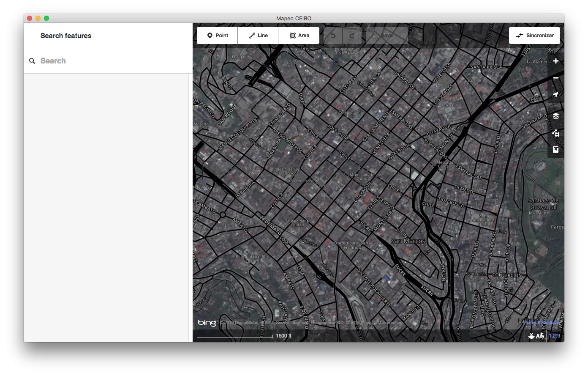This screenshot has height=376, width=588.
Task: Zoom out with the minus icon
Action: tap(556, 78)
